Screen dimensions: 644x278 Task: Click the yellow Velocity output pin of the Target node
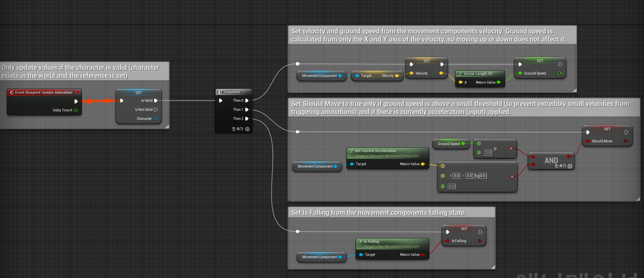(x=397, y=76)
